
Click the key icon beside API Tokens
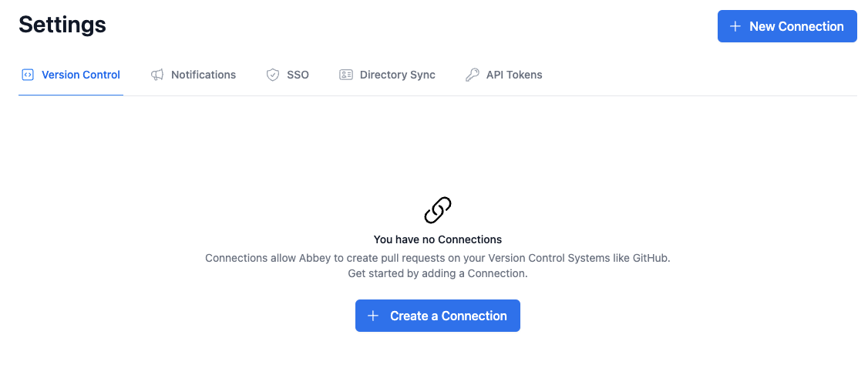[473, 75]
